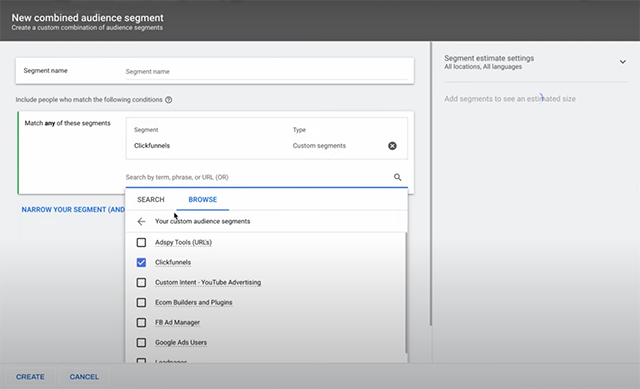Focus the Segment name input field
The width and height of the screenshot is (640, 389).
[x=267, y=71]
